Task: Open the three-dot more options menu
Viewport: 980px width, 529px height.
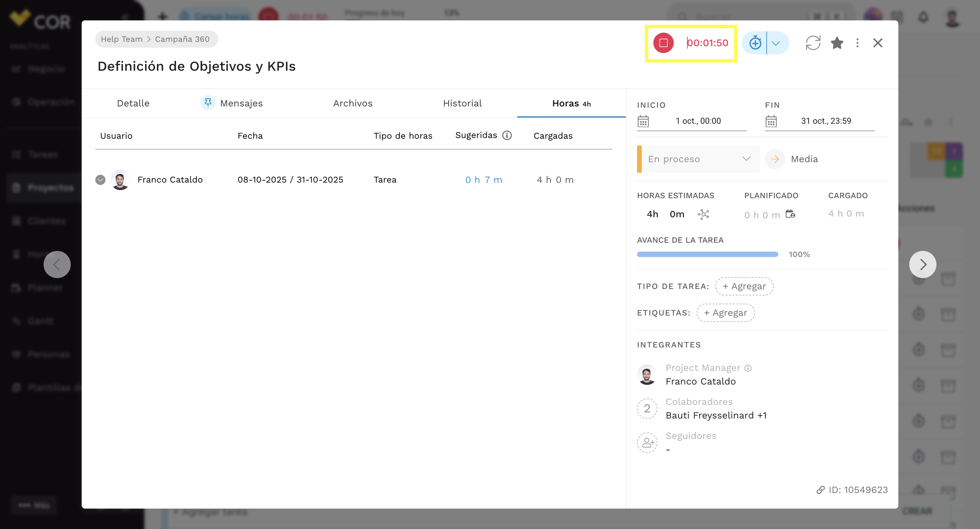Action: pyautogui.click(x=857, y=43)
